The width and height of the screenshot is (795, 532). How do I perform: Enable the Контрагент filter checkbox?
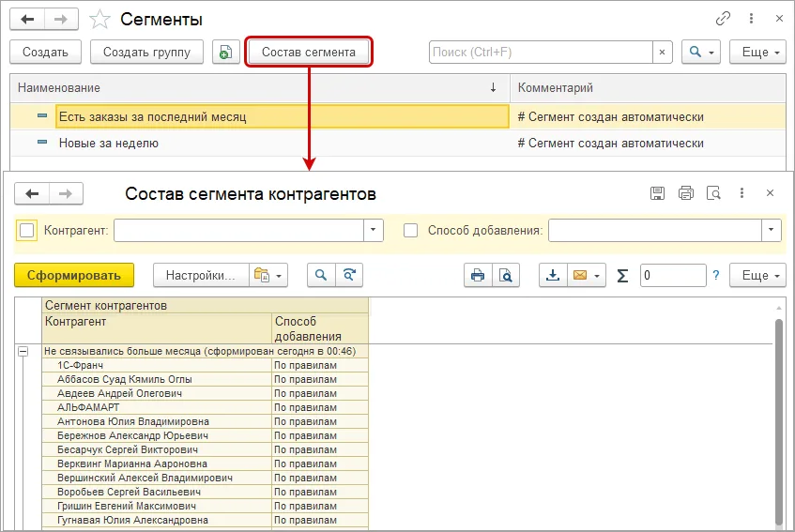(x=26, y=231)
